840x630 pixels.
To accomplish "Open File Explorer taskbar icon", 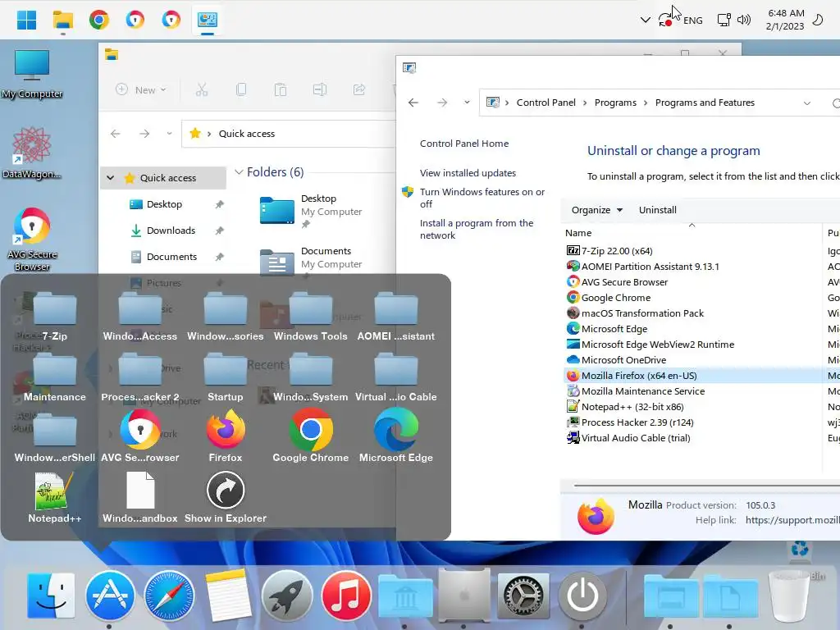I will (63, 20).
